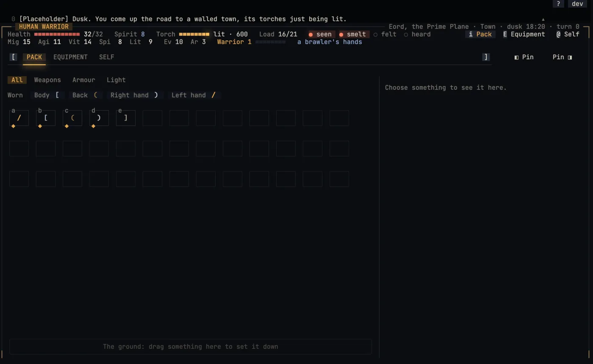Screen dimensions: 593x364
Task: Click the Placeholder dusk message line
Action: [x=183, y=19]
